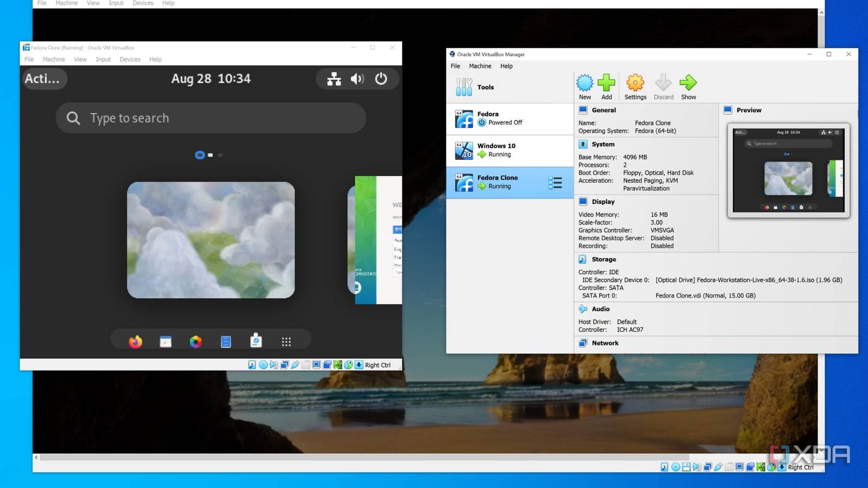Screen dimensions: 868x488
Task: Click the audio indicator in Fedora Clone status bar
Action: (x=274, y=365)
